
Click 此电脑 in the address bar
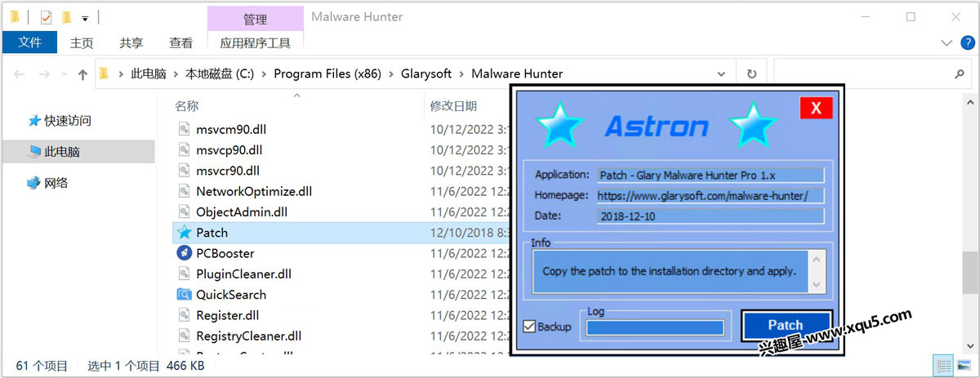click(x=149, y=73)
